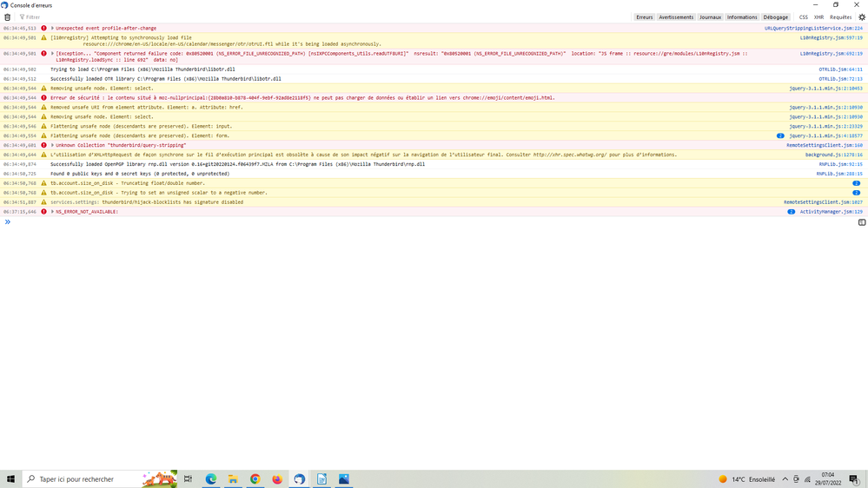
Task: Open RemoteSettingsClient.jsm:1027 source link
Action: [823, 202]
